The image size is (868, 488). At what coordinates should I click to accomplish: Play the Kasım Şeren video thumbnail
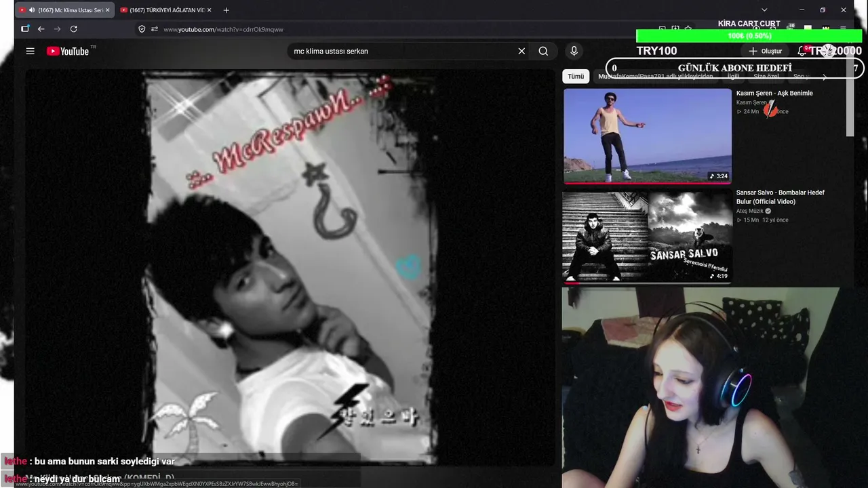click(x=648, y=136)
